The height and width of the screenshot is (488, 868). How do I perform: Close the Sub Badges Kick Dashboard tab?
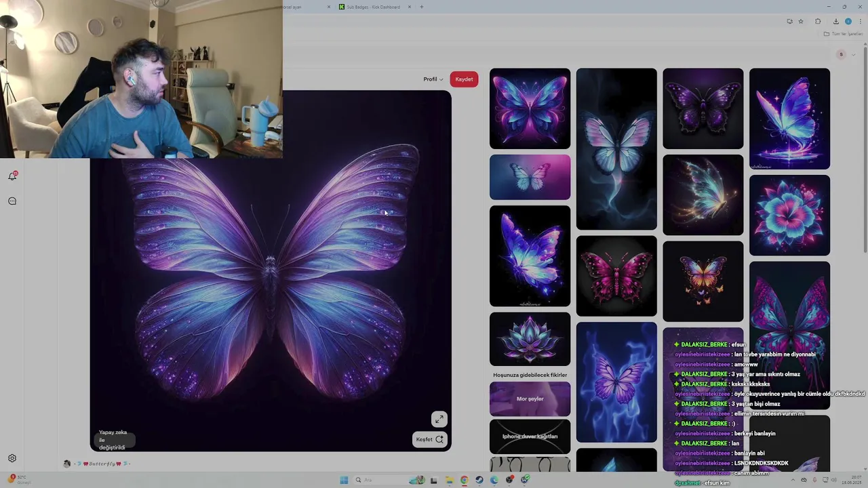[409, 7]
